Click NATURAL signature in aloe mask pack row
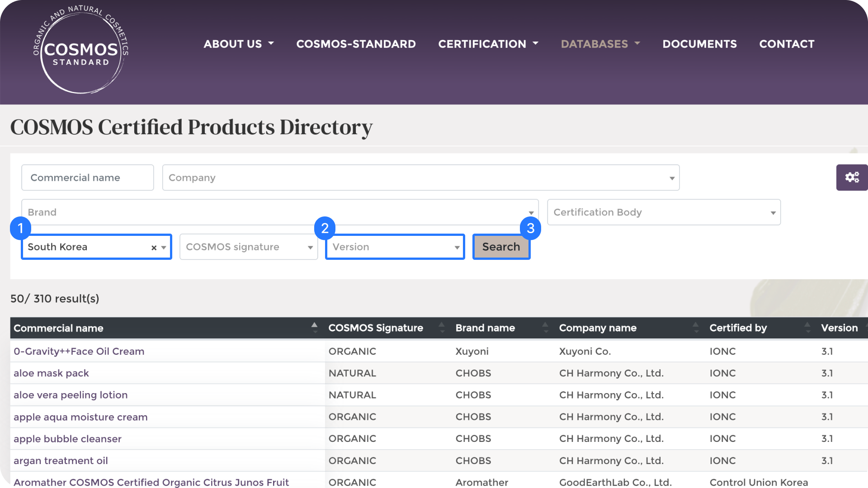 (x=352, y=373)
